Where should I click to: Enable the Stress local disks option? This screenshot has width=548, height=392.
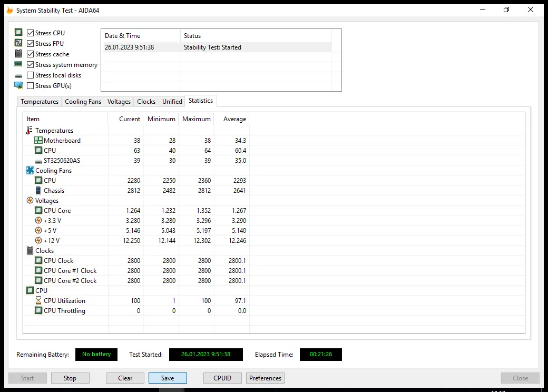(31, 75)
